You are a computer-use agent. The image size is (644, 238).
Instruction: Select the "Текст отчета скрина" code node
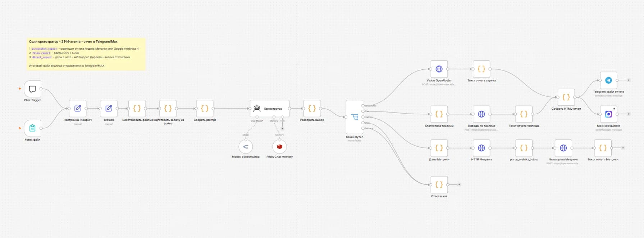tap(481, 69)
